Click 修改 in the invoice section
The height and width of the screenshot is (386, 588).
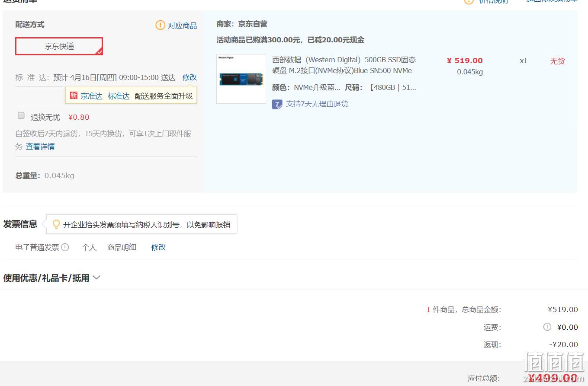[158, 247]
